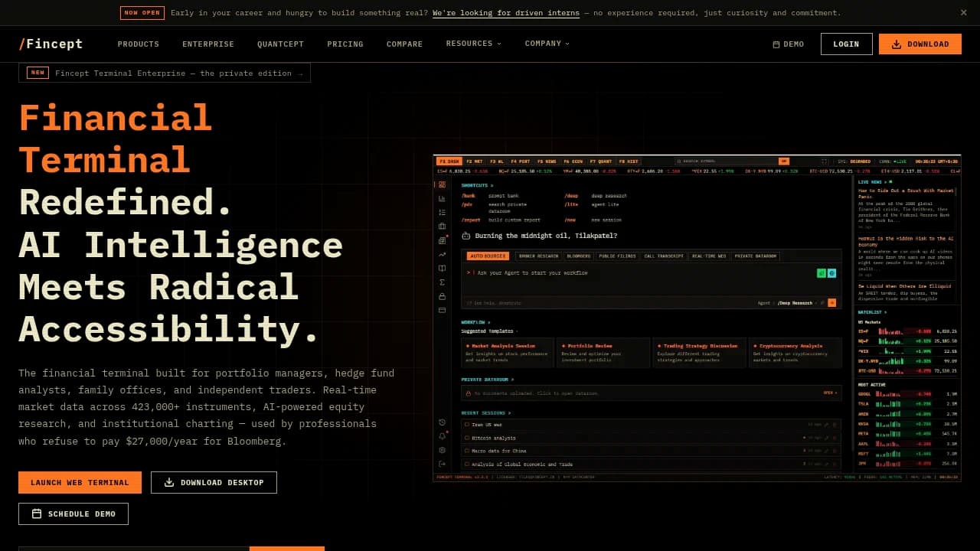Viewport: 980px width, 551px height.
Task: Open the Products menu item
Action: 139,44
